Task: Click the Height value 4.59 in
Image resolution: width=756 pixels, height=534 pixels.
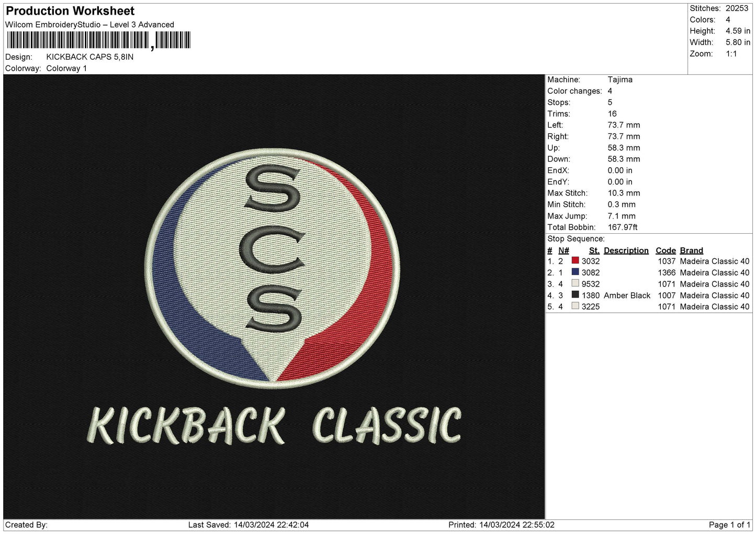Action: click(x=738, y=31)
